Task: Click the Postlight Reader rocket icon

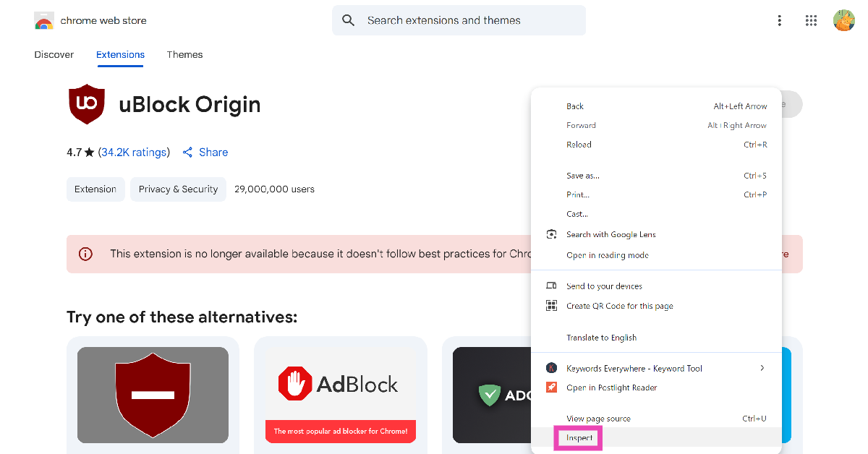Action: 552,387
